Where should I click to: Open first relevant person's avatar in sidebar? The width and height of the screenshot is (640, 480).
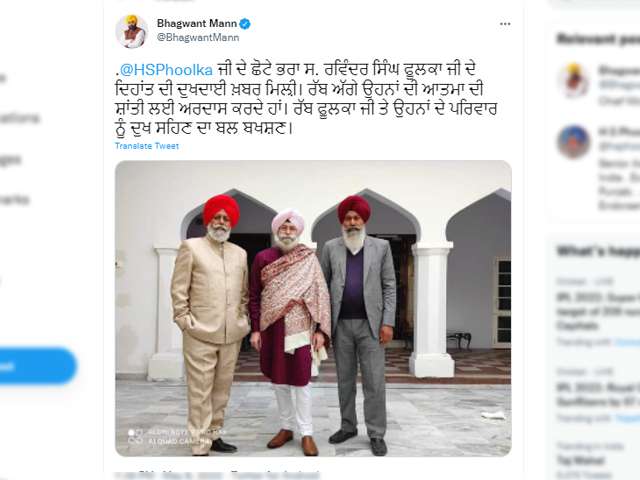pyautogui.click(x=573, y=80)
